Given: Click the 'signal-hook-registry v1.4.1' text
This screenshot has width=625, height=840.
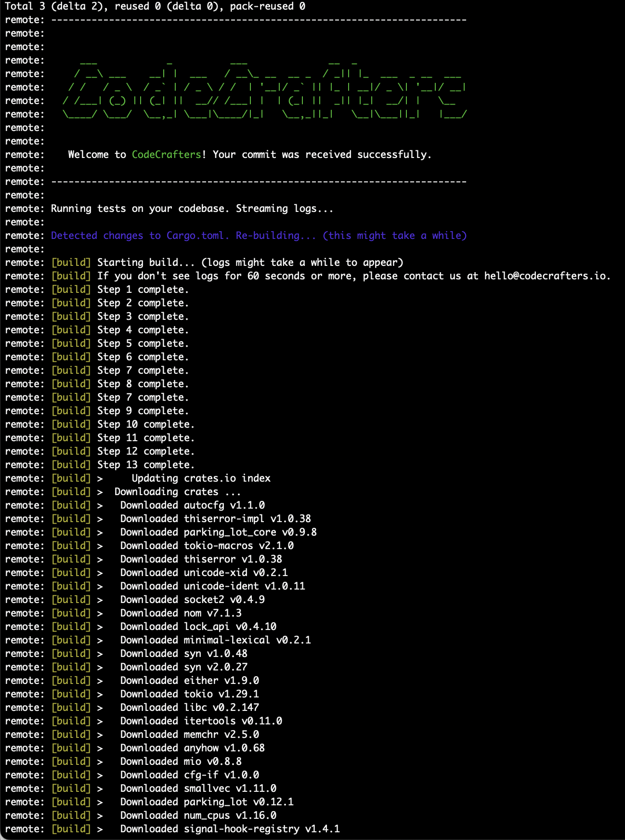Looking at the screenshot, I should (262, 829).
